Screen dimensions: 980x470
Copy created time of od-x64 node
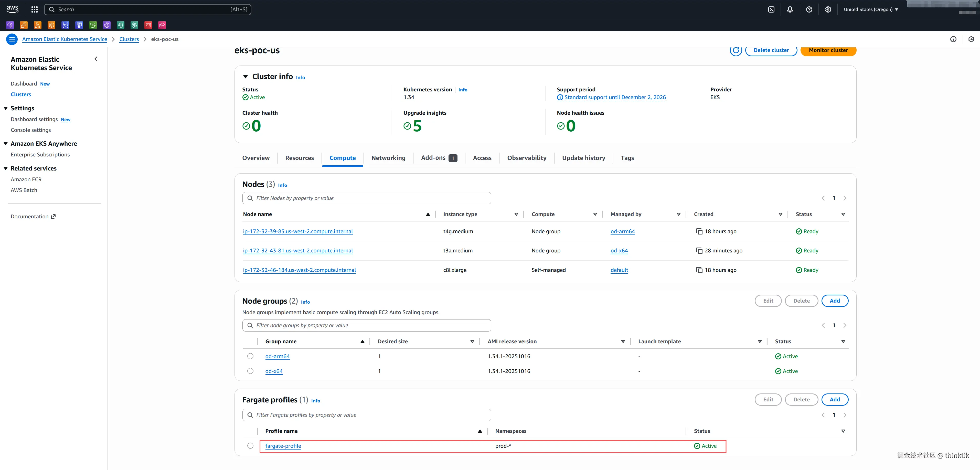tap(699, 251)
